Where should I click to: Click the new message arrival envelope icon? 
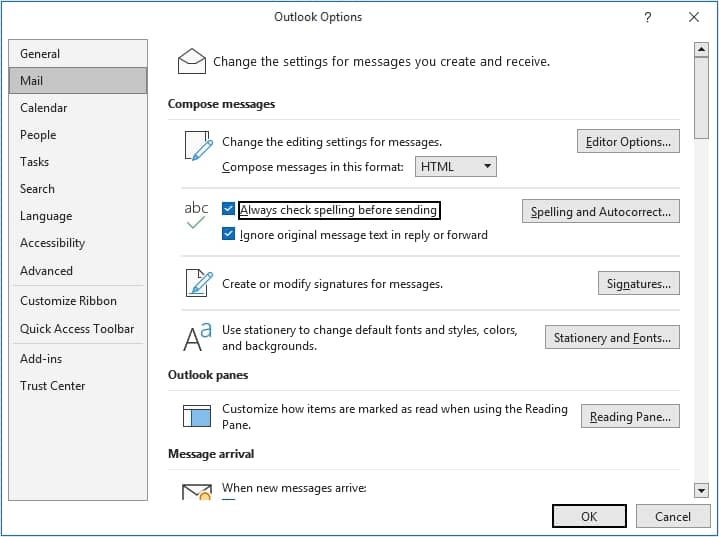click(x=197, y=492)
